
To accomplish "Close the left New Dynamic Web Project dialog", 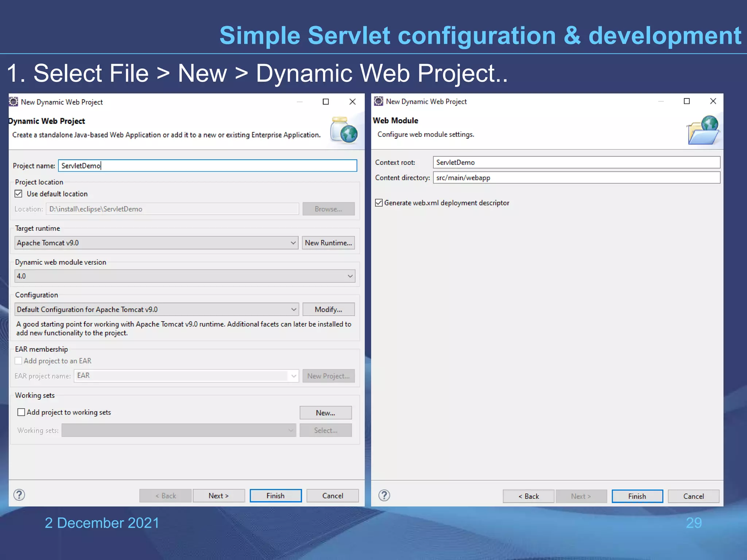I will pyautogui.click(x=352, y=102).
